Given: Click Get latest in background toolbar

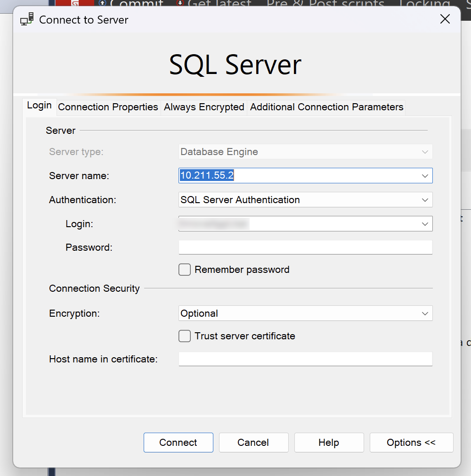Looking at the screenshot, I should click(x=214, y=3).
